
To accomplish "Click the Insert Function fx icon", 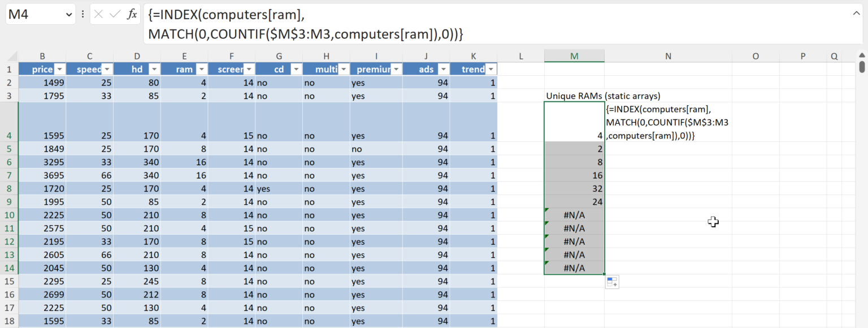I will [132, 15].
